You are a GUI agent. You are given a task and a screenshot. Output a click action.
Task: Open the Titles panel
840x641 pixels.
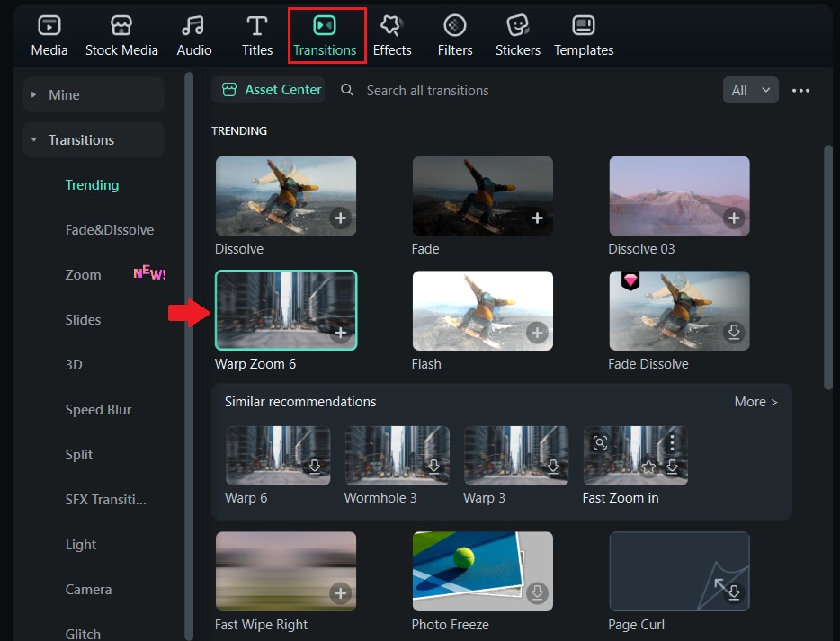pyautogui.click(x=257, y=36)
